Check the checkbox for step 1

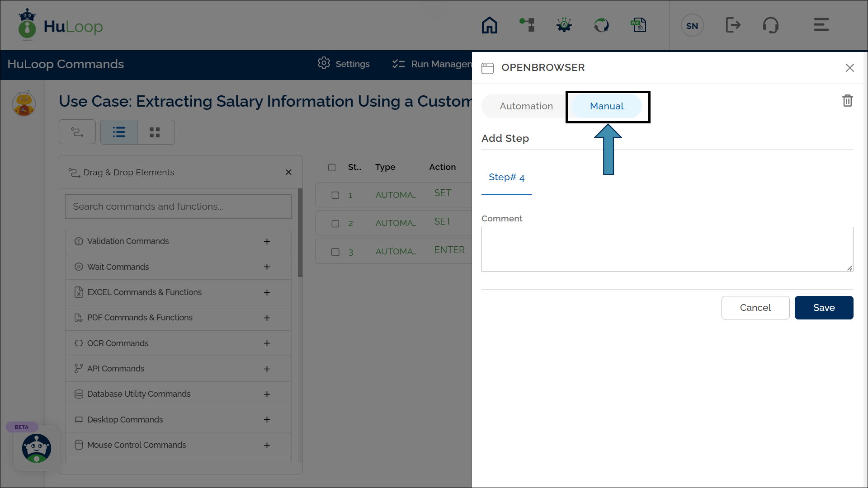[x=335, y=195]
